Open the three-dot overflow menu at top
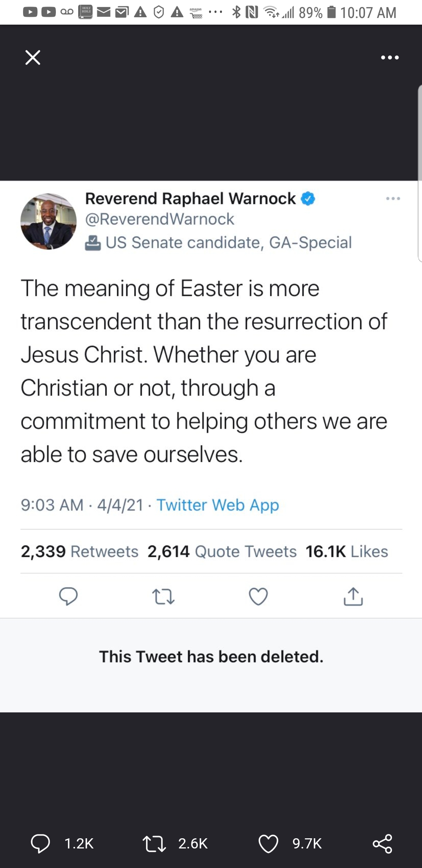The height and width of the screenshot is (868, 422). (390, 57)
